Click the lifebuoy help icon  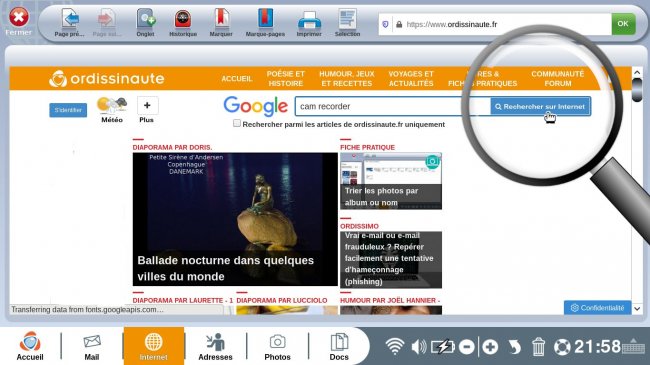pyautogui.click(x=562, y=347)
